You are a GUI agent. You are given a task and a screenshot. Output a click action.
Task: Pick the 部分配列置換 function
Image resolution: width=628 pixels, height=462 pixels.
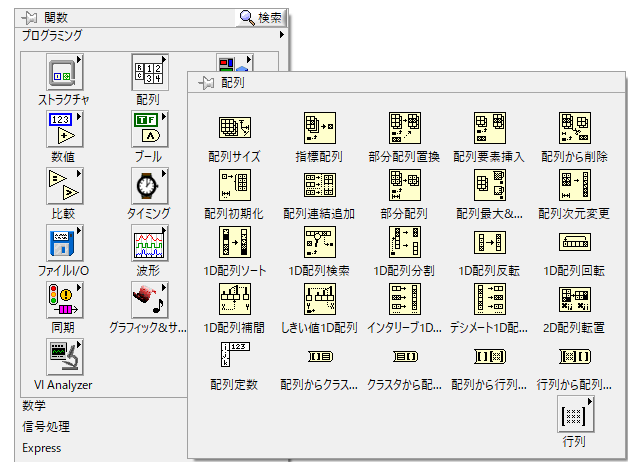(x=404, y=130)
